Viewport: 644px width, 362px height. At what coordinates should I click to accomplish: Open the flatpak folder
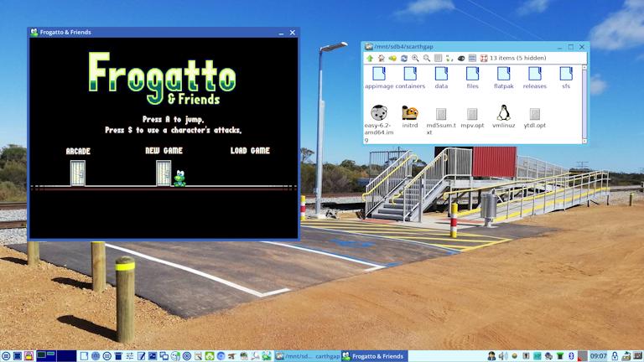coord(503,78)
